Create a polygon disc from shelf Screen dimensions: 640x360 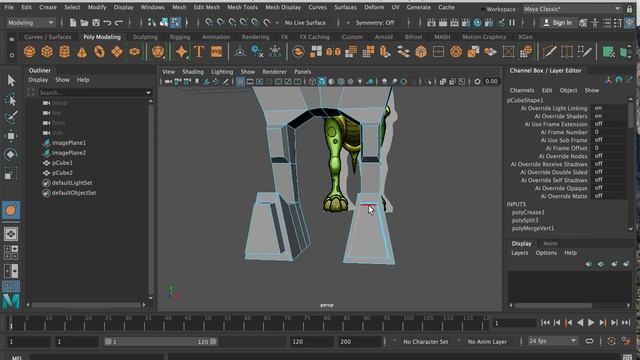coord(134,52)
